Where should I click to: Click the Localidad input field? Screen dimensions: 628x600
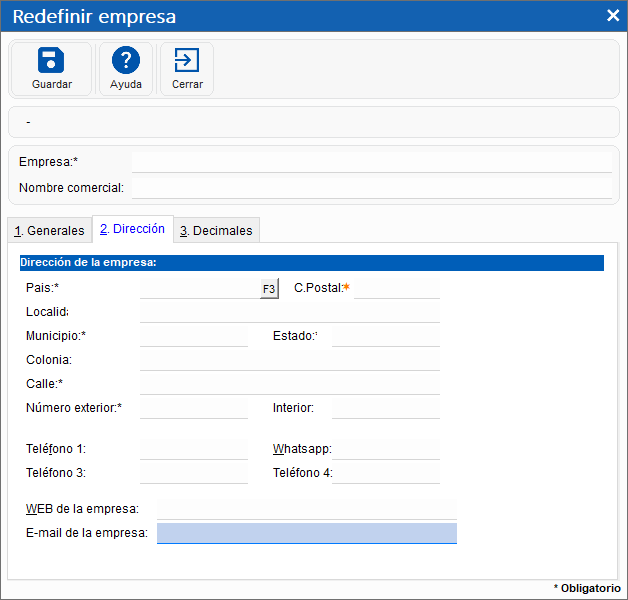click(x=290, y=312)
